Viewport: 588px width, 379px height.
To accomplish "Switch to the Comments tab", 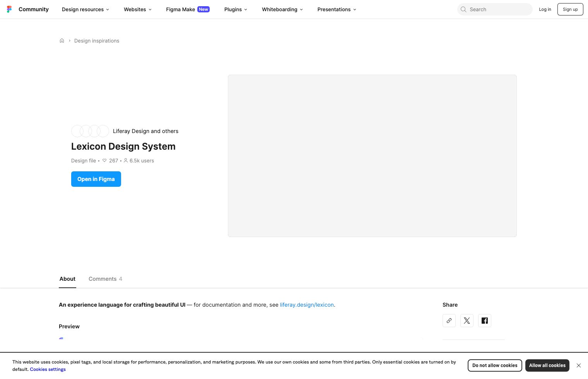I will [x=103, y=279].
